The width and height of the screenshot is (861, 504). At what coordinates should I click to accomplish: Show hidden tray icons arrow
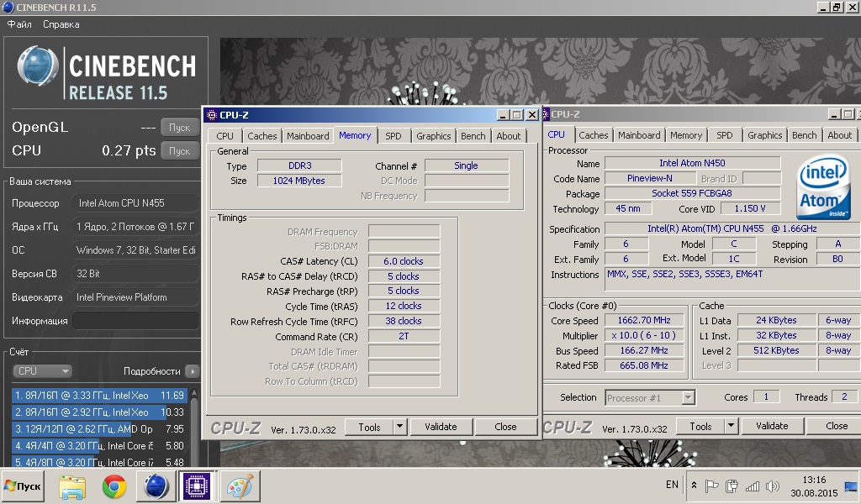694,486
